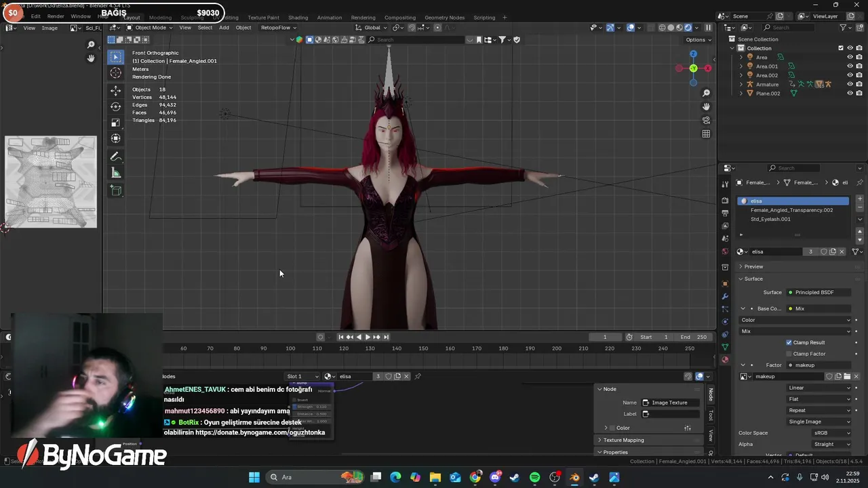
Task: Open the Render properties tab icon
Action: pyautogui.click(x=725, y=201)
